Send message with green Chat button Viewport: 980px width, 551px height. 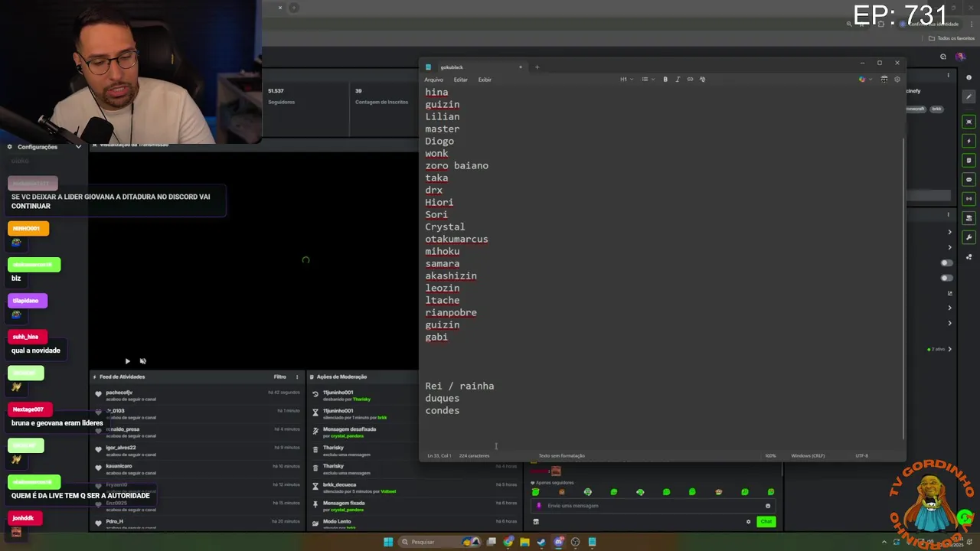(x=766, y=522)
